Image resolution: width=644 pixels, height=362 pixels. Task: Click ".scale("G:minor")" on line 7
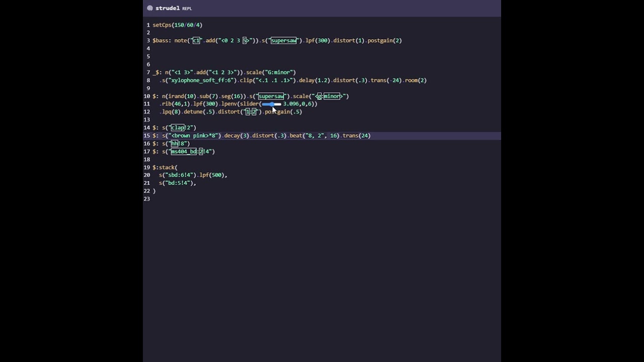tap(270, 72)
